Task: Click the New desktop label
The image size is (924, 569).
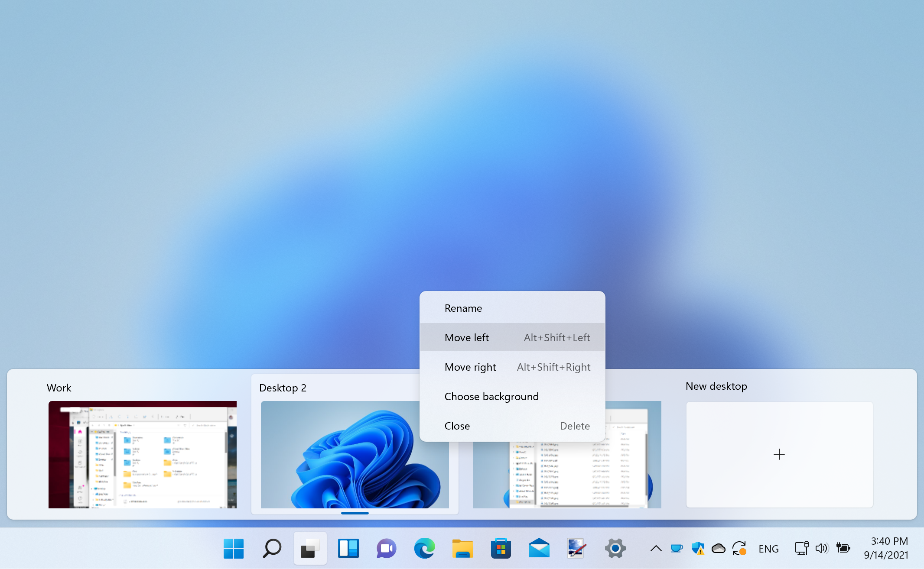Action: [716, 386]
